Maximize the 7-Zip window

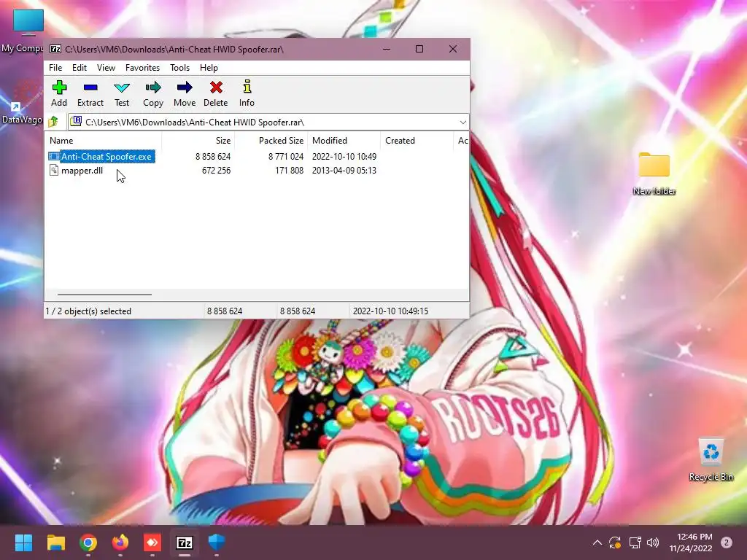[x=419, y=49]
